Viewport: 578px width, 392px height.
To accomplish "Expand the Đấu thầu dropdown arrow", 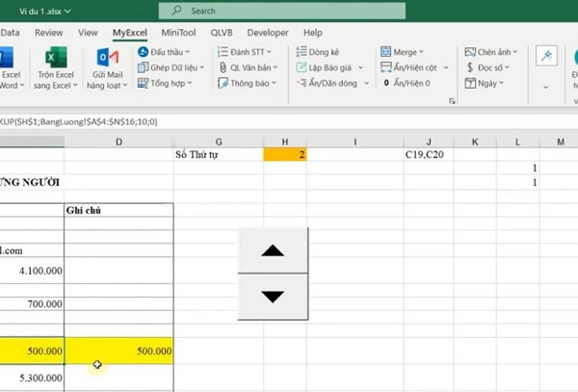I will tap(188, 52).
